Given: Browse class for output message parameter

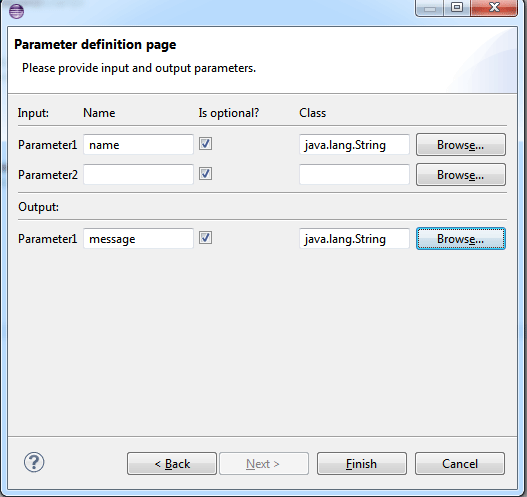Looking at the screenshot, I should 461,239.
